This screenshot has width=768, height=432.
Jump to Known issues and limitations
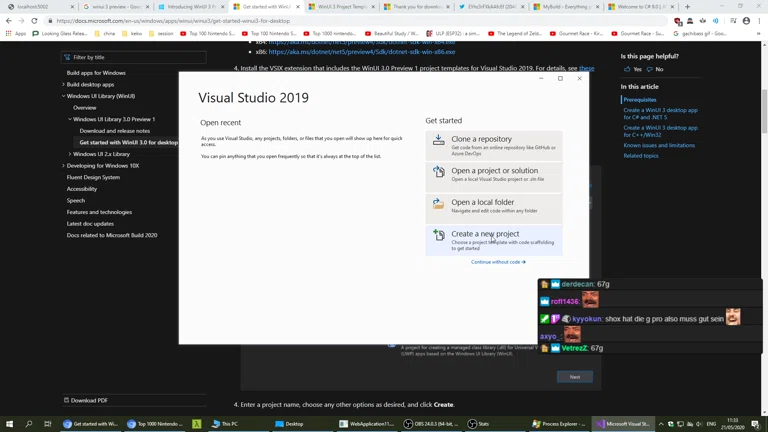[659, 145]
